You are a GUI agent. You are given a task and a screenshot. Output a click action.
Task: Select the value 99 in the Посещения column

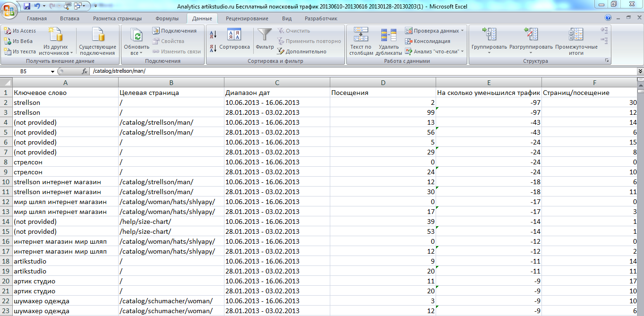(x=383, y=112)
